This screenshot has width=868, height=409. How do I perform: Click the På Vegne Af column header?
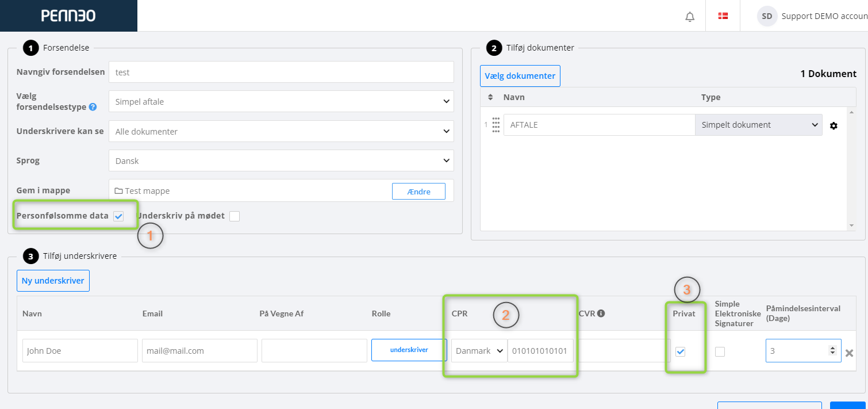tap(282, 314)
